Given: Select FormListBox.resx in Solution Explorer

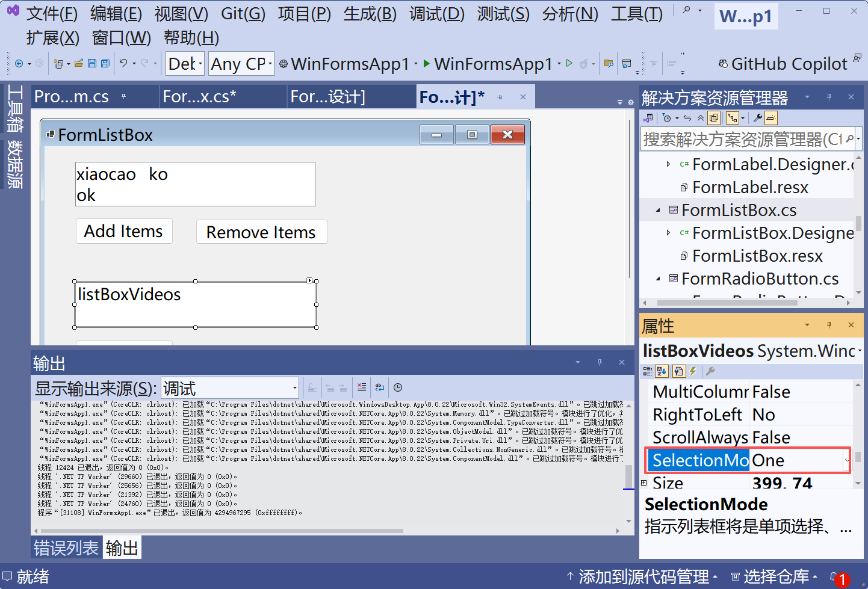Looking at the screenshot, I should pos(757,256).
